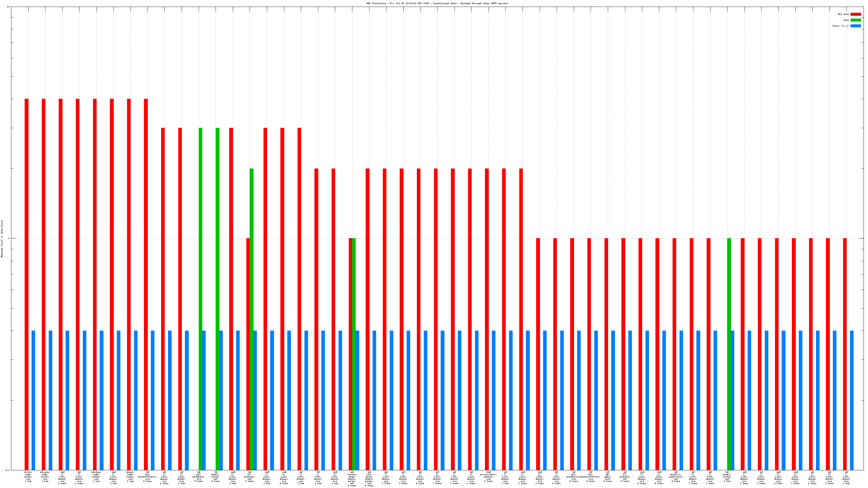This screenshot has width=868, height=488.
Task: Click the dnsbl-3.uceprotect.net axis label
Action: pyautogui.click(x=676, y=477)
